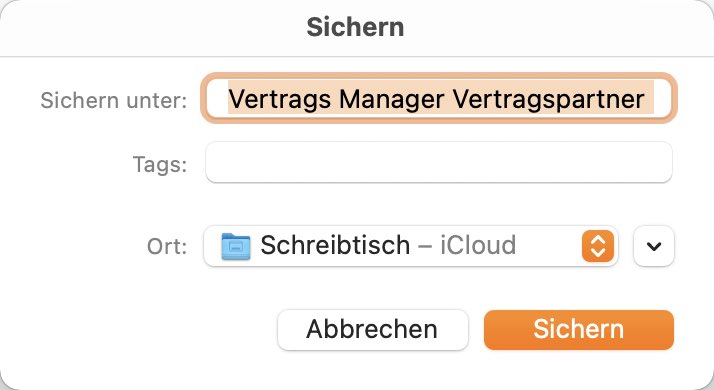Click the Ort label

coord(167,246)
